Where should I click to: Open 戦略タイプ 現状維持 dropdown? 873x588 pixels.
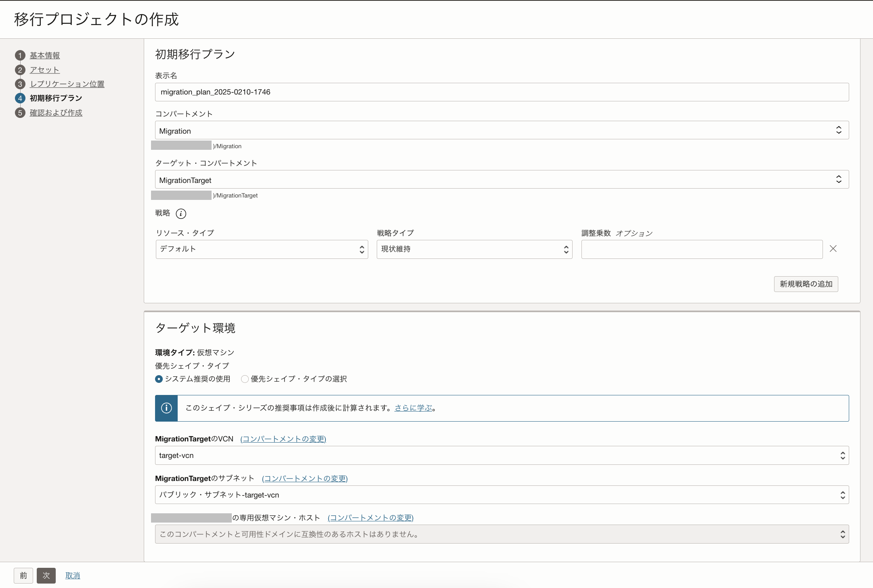pos(474,249)
